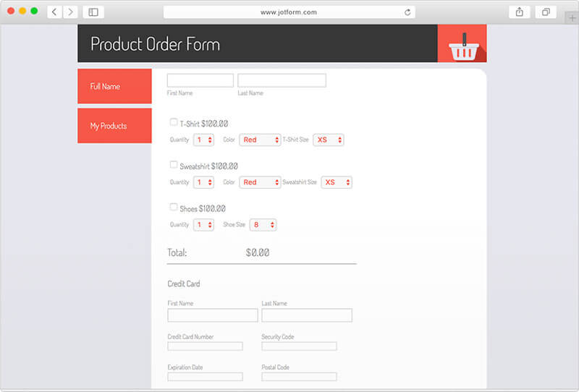
Task: Open the Shoe Size dropdown
Action: 263,225
